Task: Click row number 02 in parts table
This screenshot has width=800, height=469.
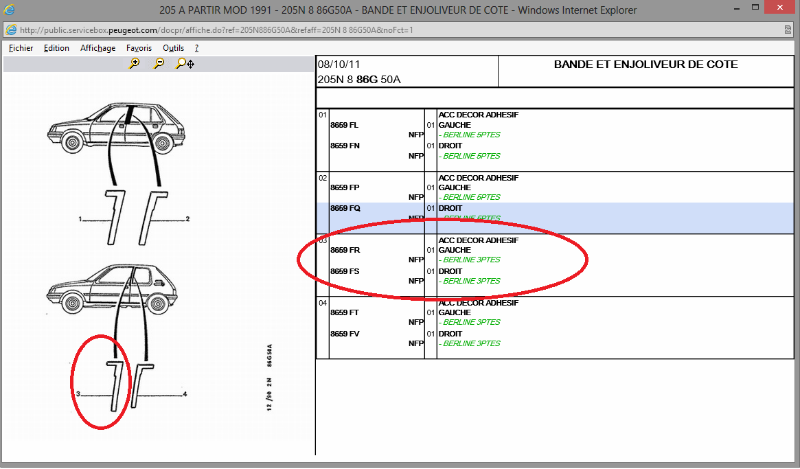Action: [x=322, y=178]
